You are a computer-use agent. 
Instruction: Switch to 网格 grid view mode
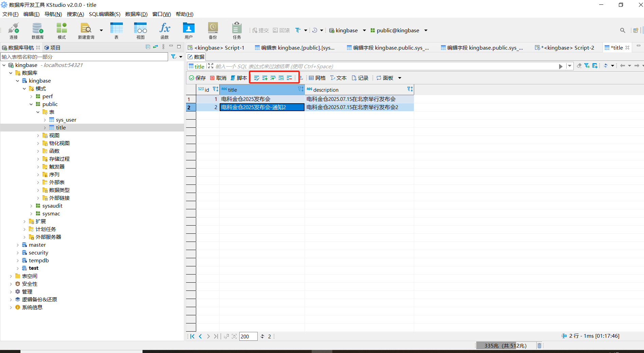coord(317,78)
